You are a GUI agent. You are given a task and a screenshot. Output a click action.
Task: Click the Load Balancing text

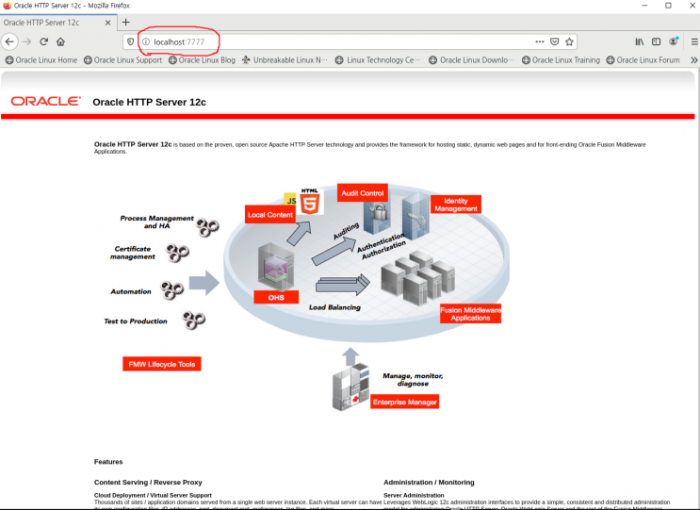tap(334, 307)
